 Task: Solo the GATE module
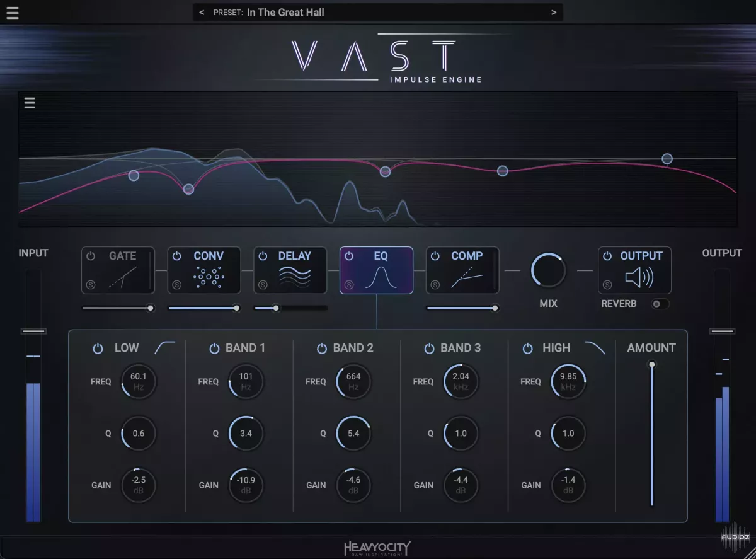click(90, 285)
